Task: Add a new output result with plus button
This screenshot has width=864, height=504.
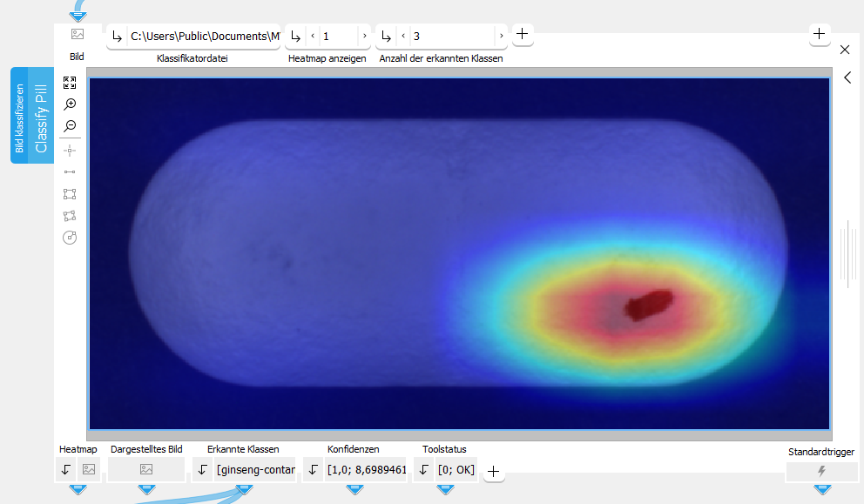Action: pos(493,471)
